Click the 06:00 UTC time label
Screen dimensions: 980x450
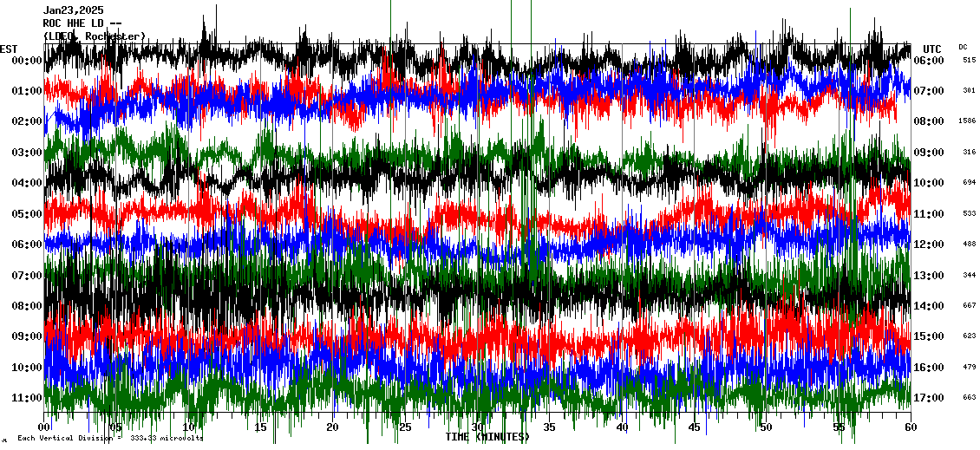929,61
